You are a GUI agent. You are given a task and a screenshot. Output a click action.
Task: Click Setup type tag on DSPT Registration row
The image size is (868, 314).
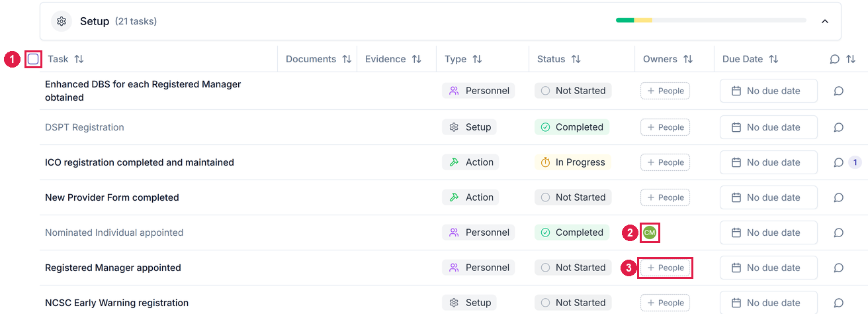point(469,127)
